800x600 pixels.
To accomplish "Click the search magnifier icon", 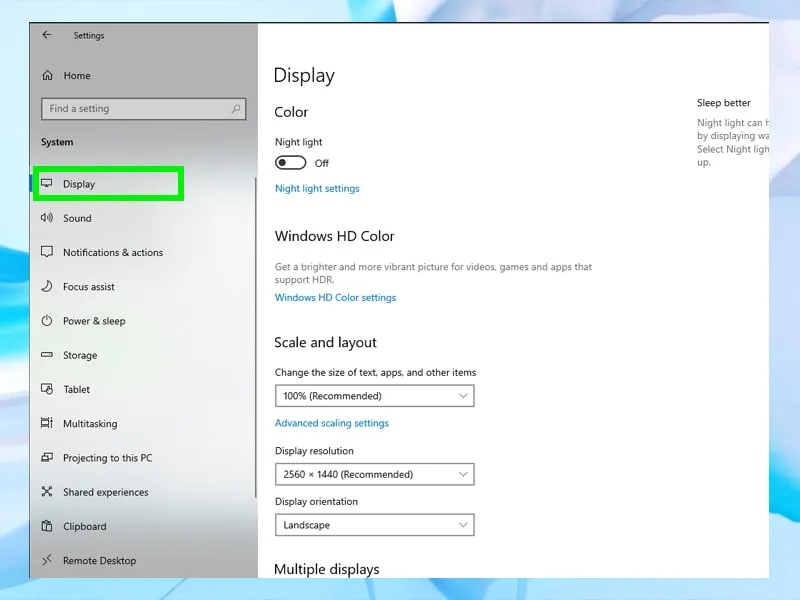I will click(236, 109).
